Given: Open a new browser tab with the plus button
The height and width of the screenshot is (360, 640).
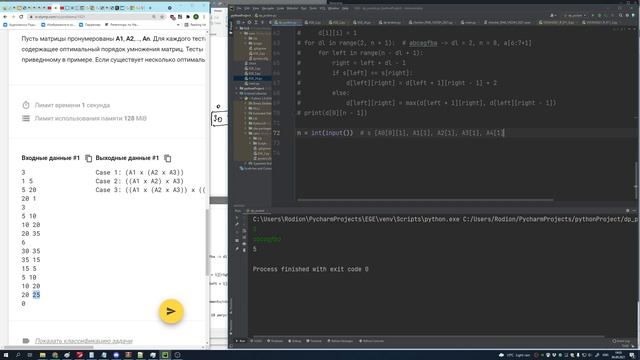Looking at the screenshot, I should pyautogui.click(x=150, y=8).
